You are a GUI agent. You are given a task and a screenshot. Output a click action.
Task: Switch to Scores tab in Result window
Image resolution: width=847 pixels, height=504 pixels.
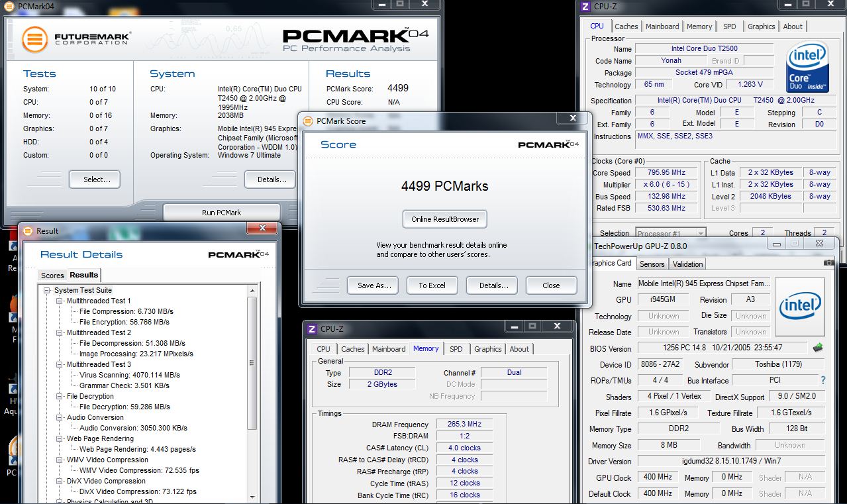click(52, 276)
